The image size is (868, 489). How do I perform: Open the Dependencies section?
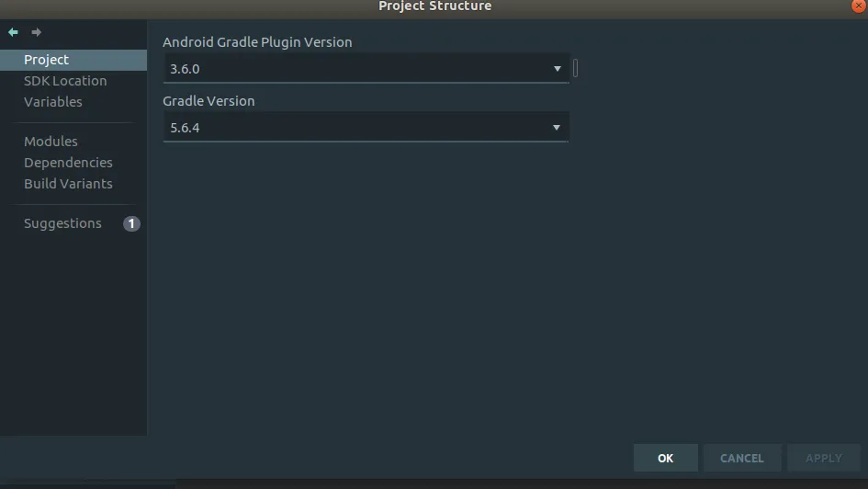click(x=68, y=163)
